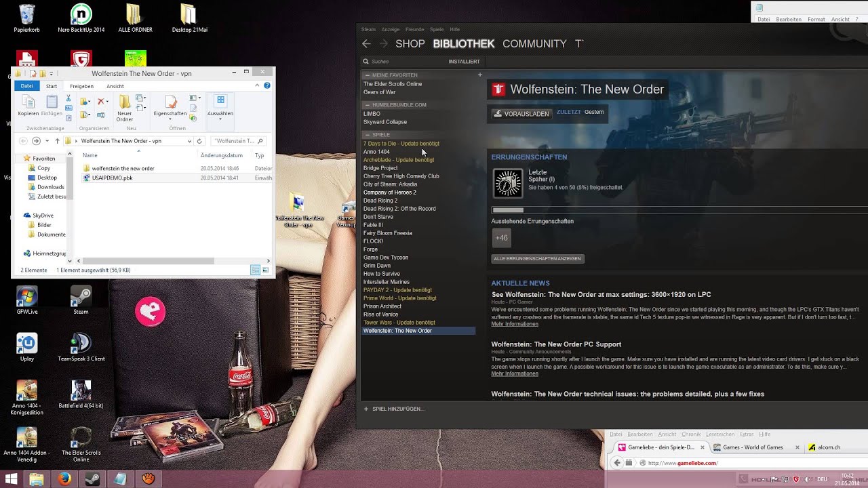Click the Windows Start button
Viewport: 868px width, 488px height.
(11, 479)
